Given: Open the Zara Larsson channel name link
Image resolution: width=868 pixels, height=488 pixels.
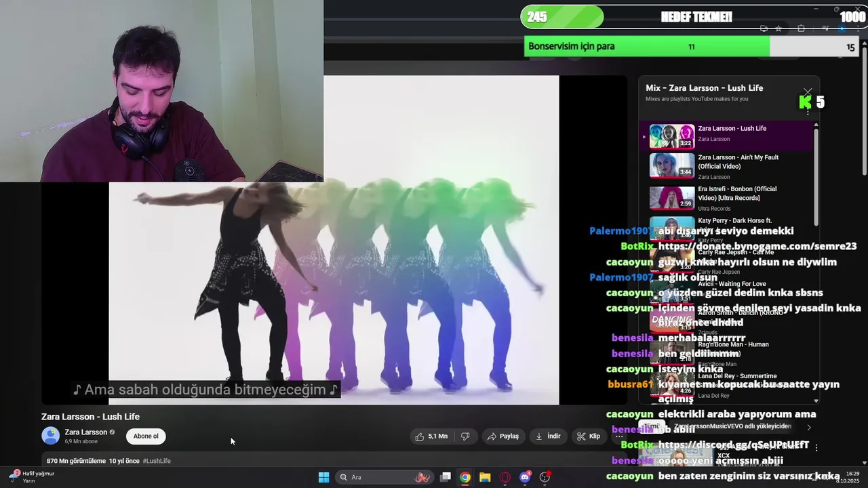Looking at the screenshot, I should pyautogui.click(x=85, y=432).
